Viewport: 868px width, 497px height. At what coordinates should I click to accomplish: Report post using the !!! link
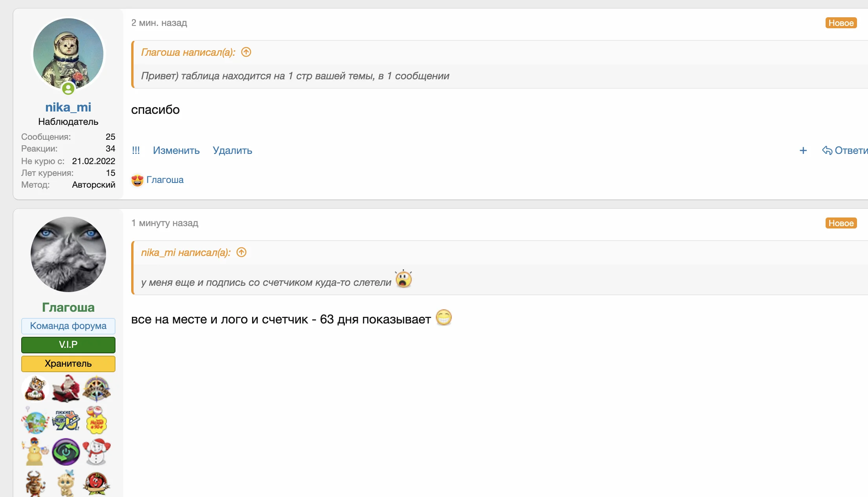coord(136,150)
